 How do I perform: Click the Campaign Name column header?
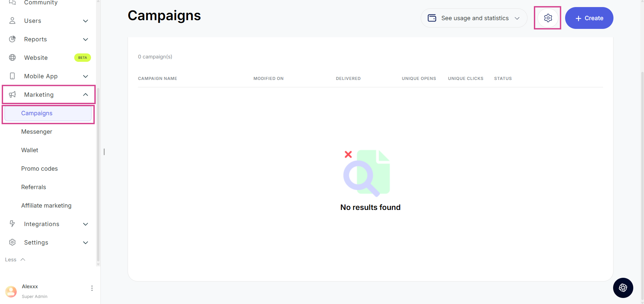[x=157, y=79]
